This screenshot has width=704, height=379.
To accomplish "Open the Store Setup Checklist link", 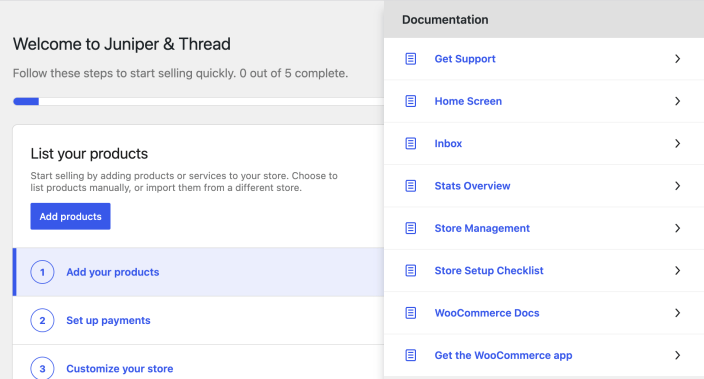I will [x=489, y=270].
